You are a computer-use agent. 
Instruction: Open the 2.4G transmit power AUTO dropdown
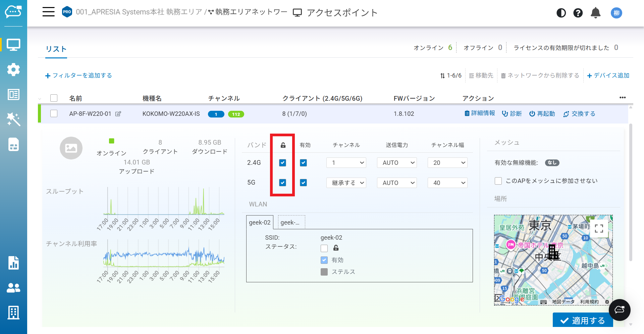point(397,163)
